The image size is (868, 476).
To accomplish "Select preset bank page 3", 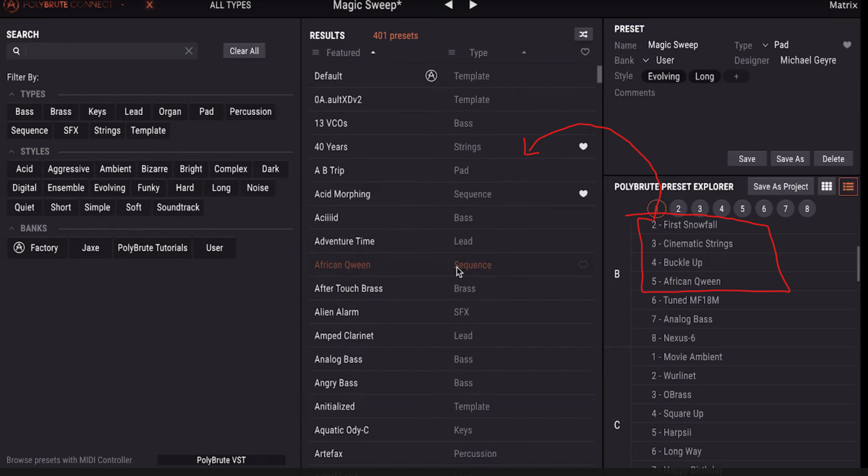I will tap(699, 208).
